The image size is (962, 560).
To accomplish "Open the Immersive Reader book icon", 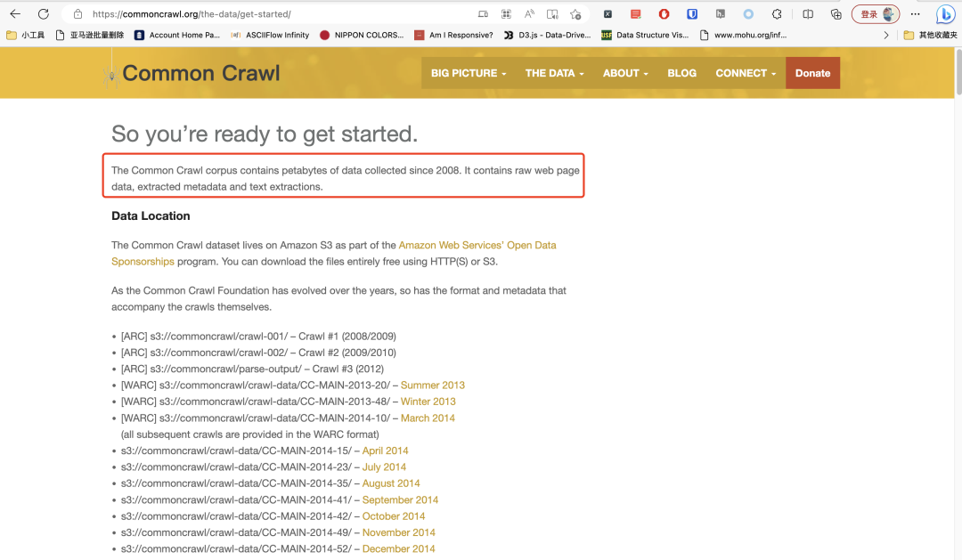I will point(552,14).
